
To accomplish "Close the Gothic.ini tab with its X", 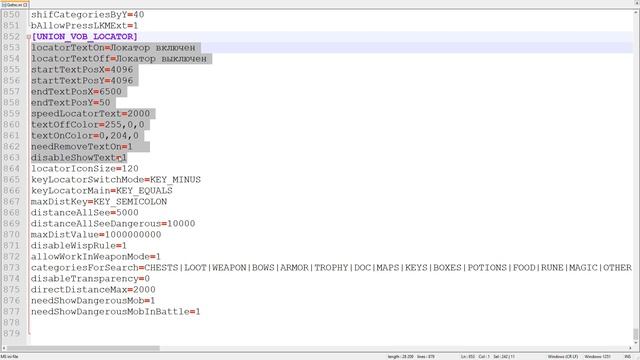I will pyautogui.click(x=26, y=5).
